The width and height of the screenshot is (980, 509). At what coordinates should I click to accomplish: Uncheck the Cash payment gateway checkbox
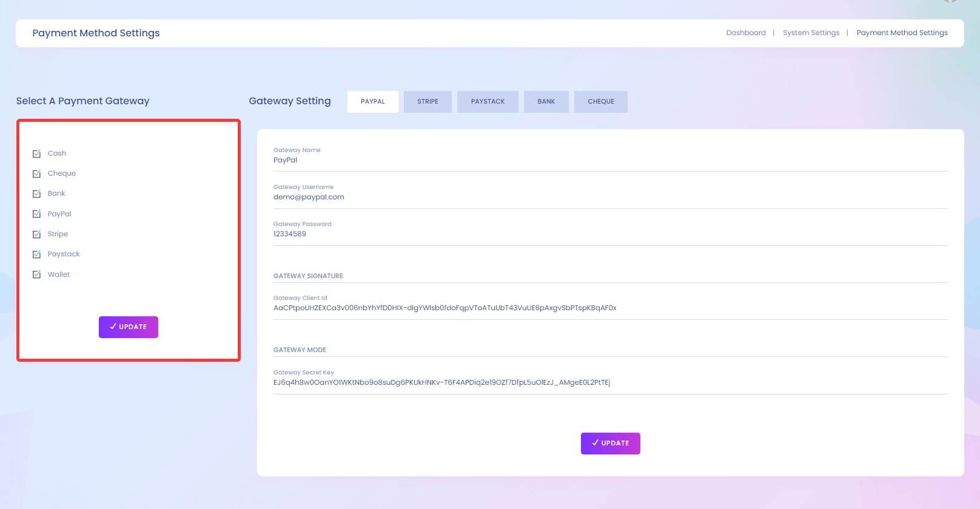pyautogui.click(x=36, y=154)
